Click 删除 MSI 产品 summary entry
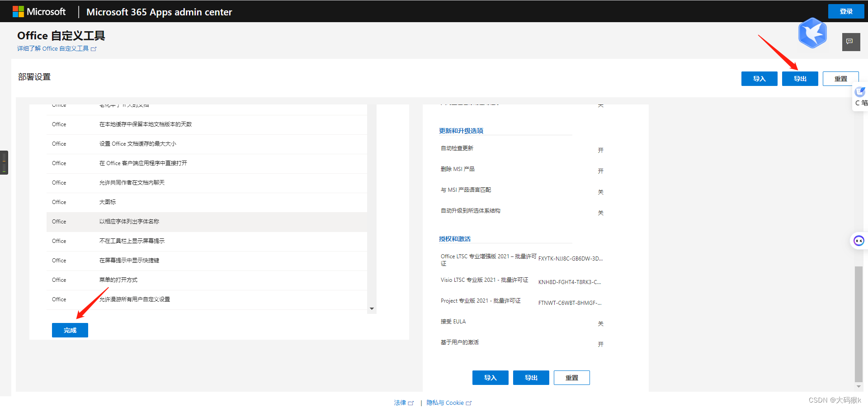 [x=458, y=169]
